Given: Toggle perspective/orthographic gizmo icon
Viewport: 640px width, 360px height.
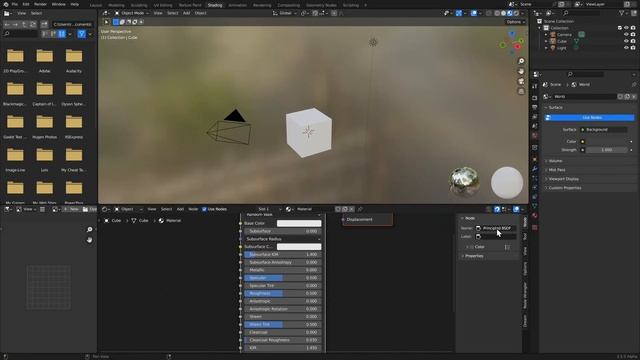Looking at the screenshot, I should tap(521, 91).
